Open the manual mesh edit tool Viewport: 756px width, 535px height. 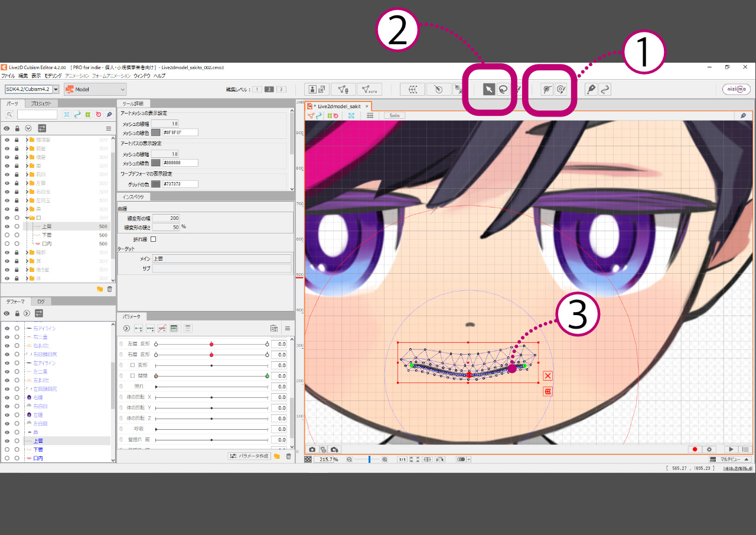(x=343, y=89)
